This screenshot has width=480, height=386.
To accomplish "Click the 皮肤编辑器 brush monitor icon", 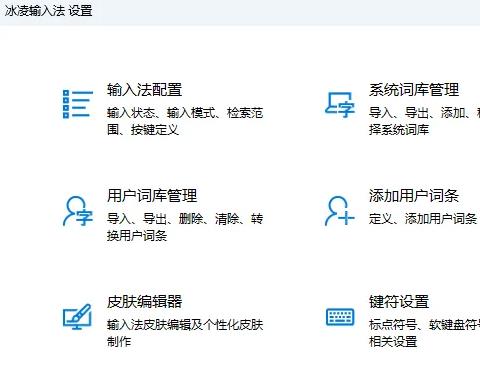I will click(x=77, y=316).
